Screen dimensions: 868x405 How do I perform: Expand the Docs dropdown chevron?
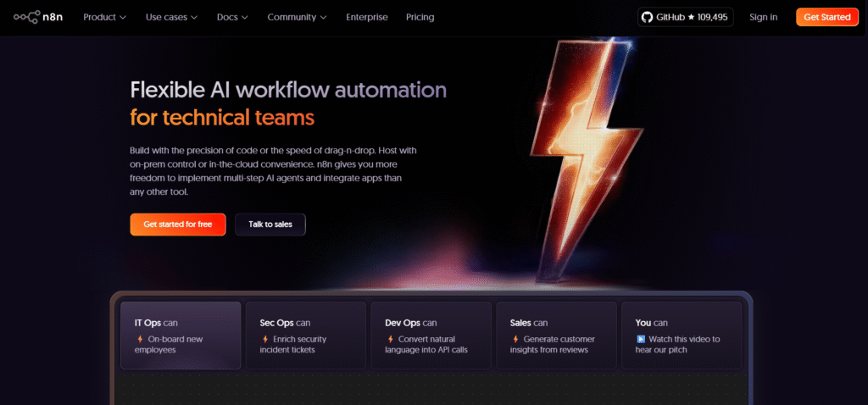pyautogui.click(x=245, y=18)
